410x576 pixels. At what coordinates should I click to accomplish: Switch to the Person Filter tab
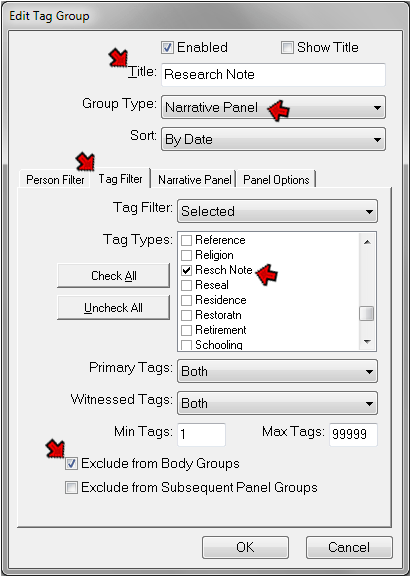click(55, 180)
